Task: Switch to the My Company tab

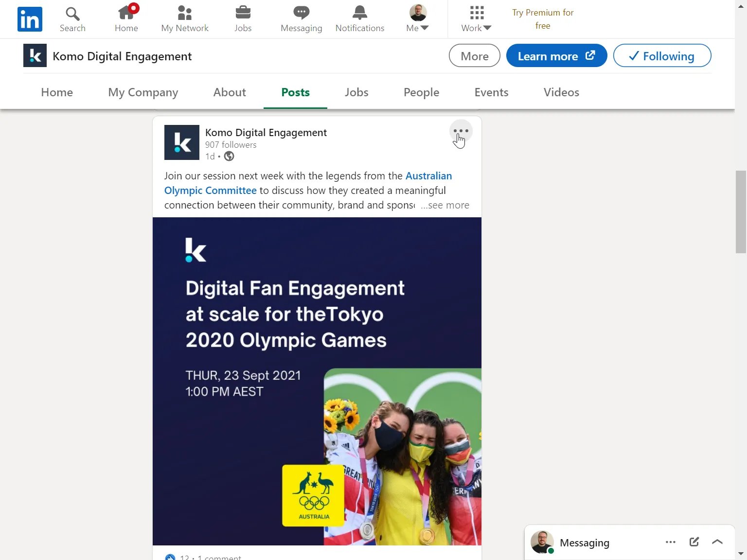Action: tap(143, 92)
